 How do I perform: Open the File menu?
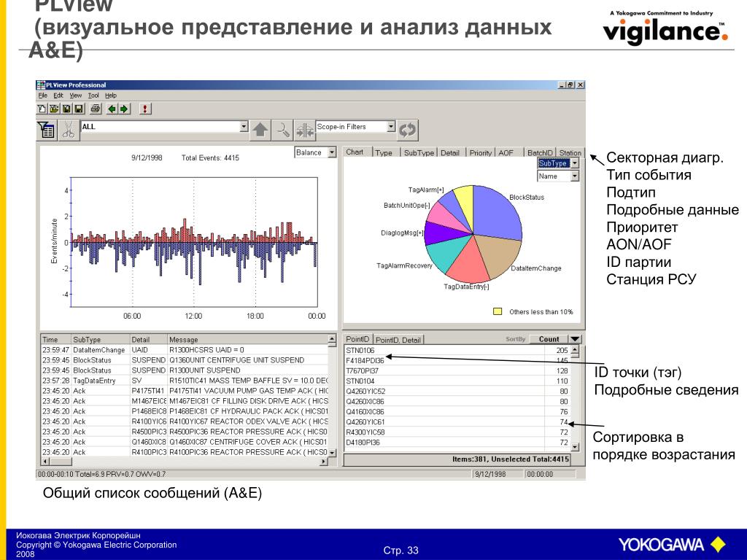(42, 96)
